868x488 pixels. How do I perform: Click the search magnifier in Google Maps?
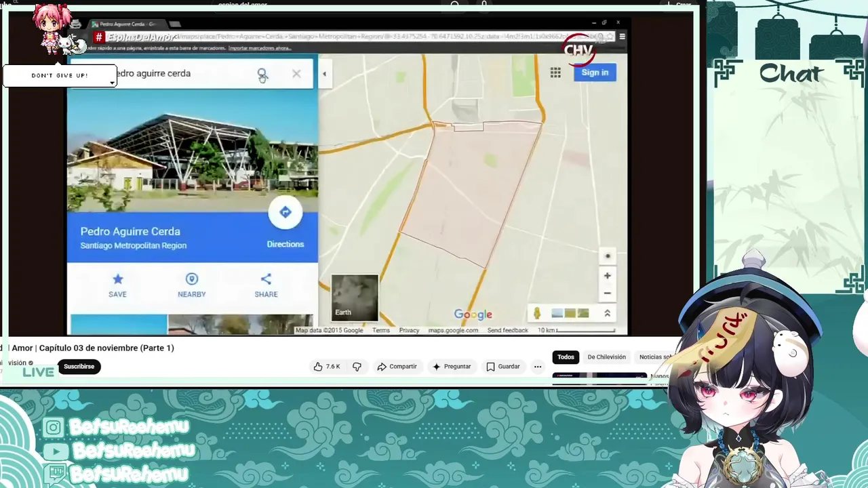pyautogui.click(x=262, y=74)
